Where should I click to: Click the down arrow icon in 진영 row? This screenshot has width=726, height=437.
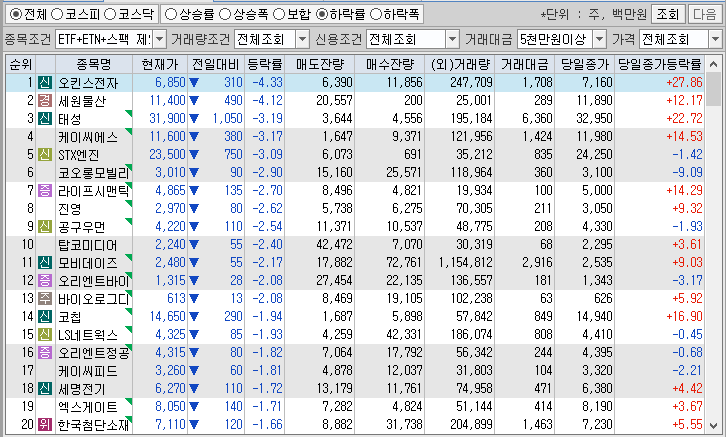tap(194, 209)
